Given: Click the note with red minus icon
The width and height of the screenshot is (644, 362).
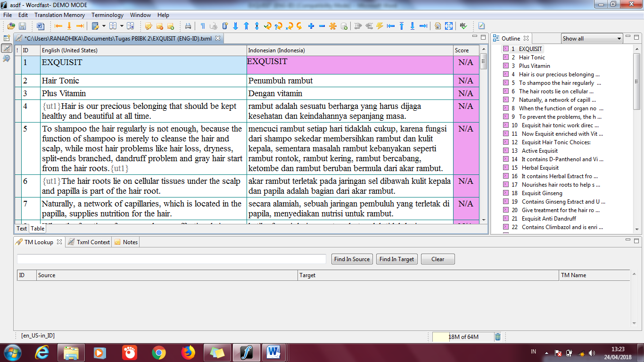Looking at the screenshot, I should click(159, 26).
